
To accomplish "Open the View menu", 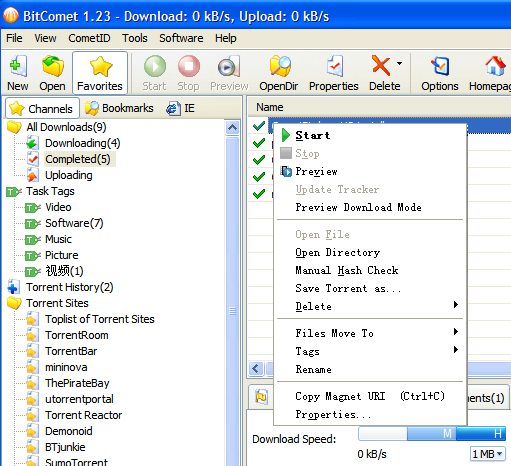I will point(45,38).
